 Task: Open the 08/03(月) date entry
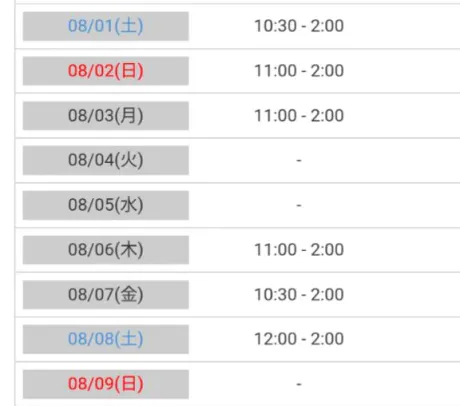click(x=106, y=116)
